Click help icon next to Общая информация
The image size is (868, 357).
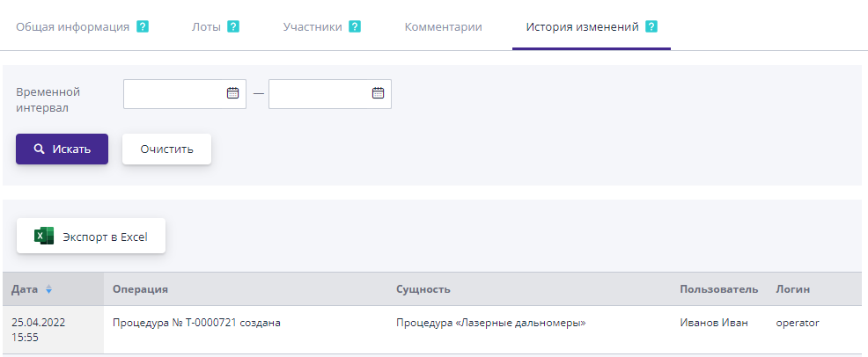coord(143,26)
